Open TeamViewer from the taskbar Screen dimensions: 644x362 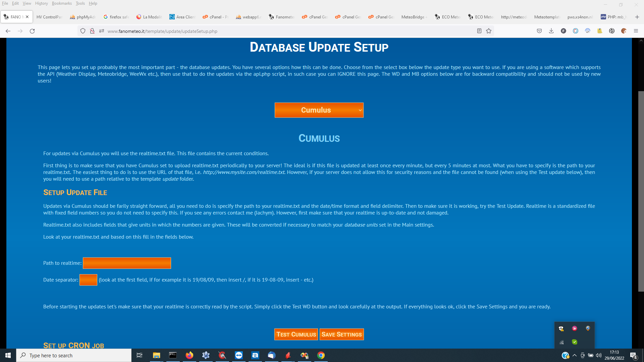(239, 355)
